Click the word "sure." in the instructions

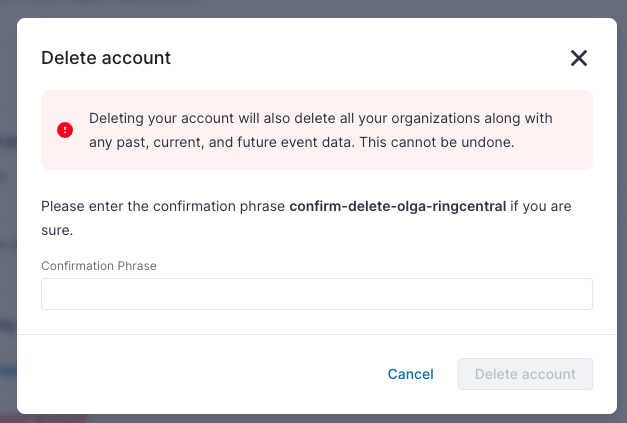[x=57, y=230]
